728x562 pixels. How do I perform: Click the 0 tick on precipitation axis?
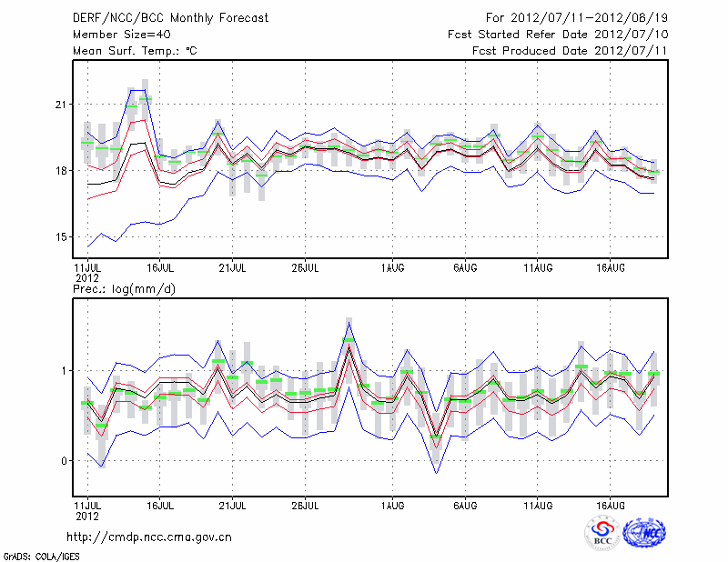click(65, 461)
